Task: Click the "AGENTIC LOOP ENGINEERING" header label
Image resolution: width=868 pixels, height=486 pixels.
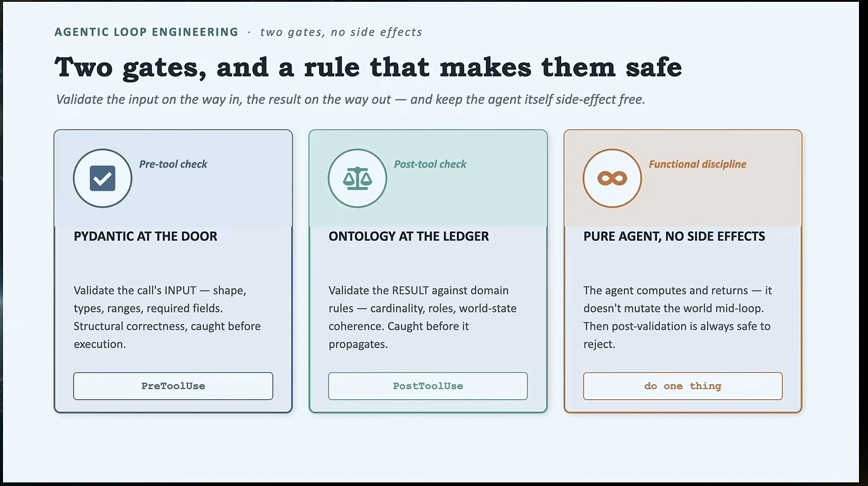Action: click(x=146, y=32)
